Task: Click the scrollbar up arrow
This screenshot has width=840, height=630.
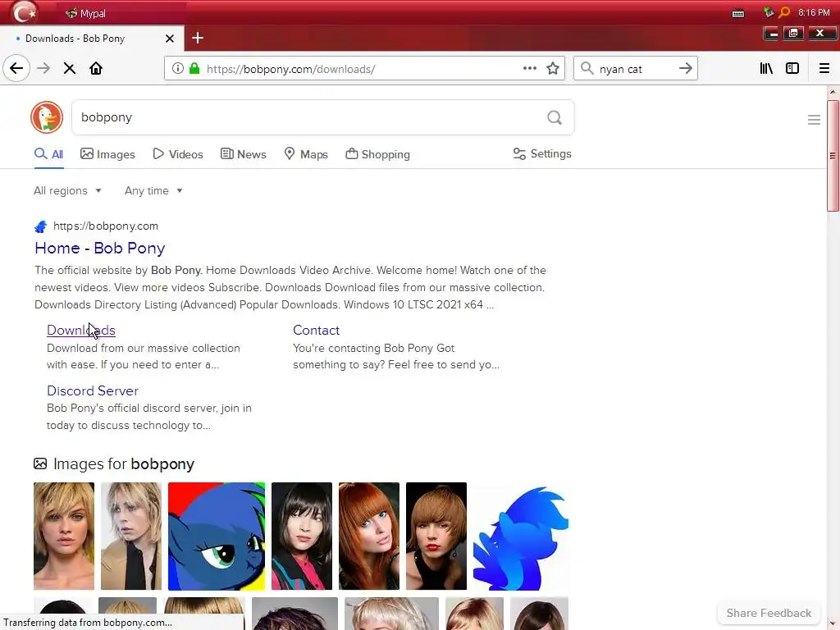Action: coord(833,92)
